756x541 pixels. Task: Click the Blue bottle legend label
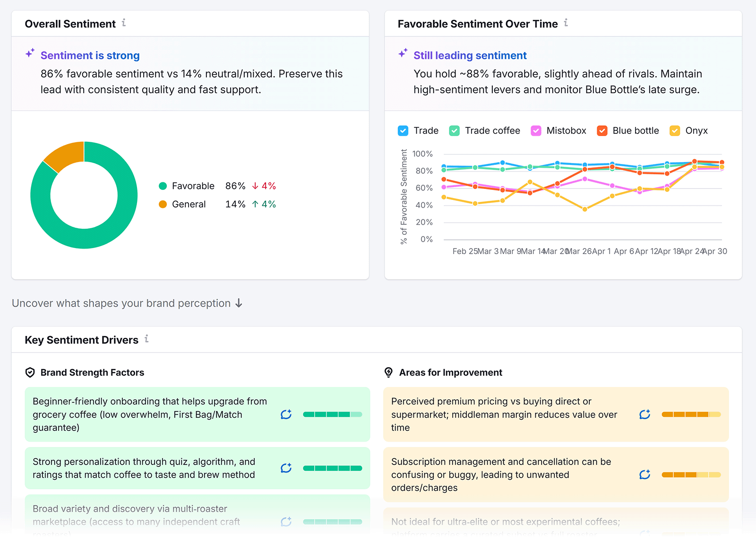point(636,131)
